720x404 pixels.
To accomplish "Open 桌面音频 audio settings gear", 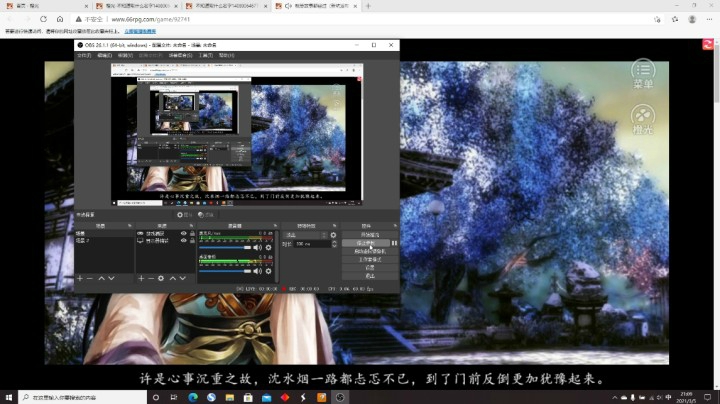I will tap(269, 271).
